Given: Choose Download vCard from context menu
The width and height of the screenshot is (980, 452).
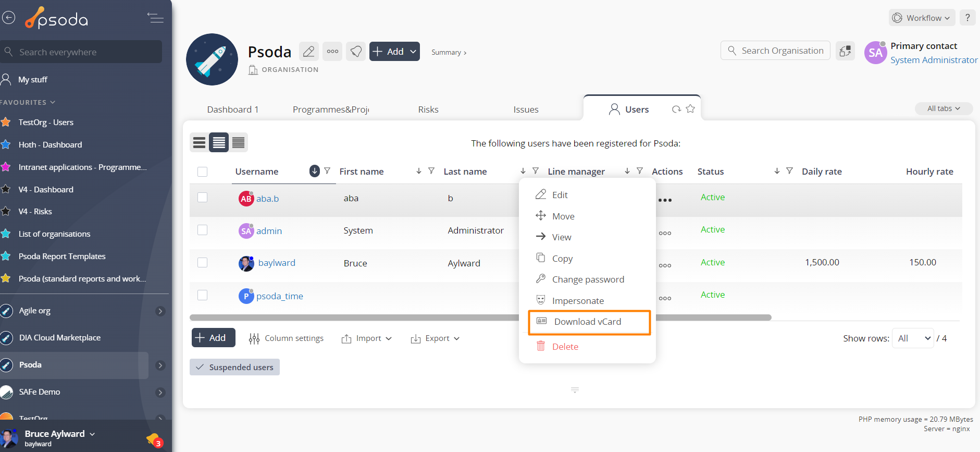Looking at the screenshot, I should point(587,322).
